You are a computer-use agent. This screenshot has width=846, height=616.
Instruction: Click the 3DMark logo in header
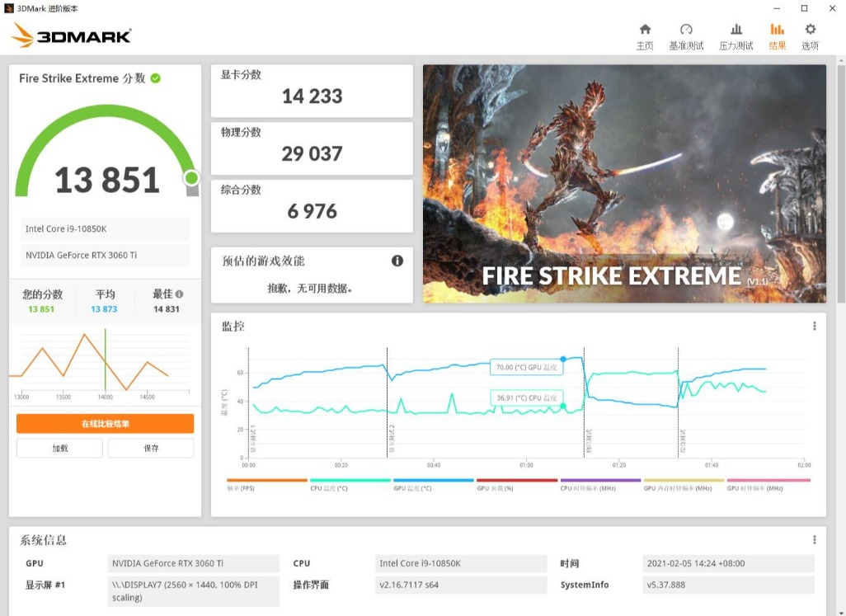(x=71, y=35)
